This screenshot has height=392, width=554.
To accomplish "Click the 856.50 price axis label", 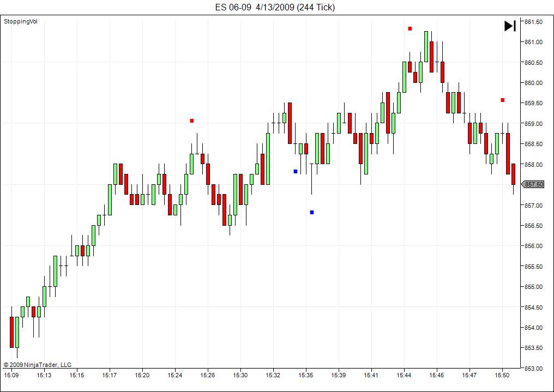I will coord(533,226).
